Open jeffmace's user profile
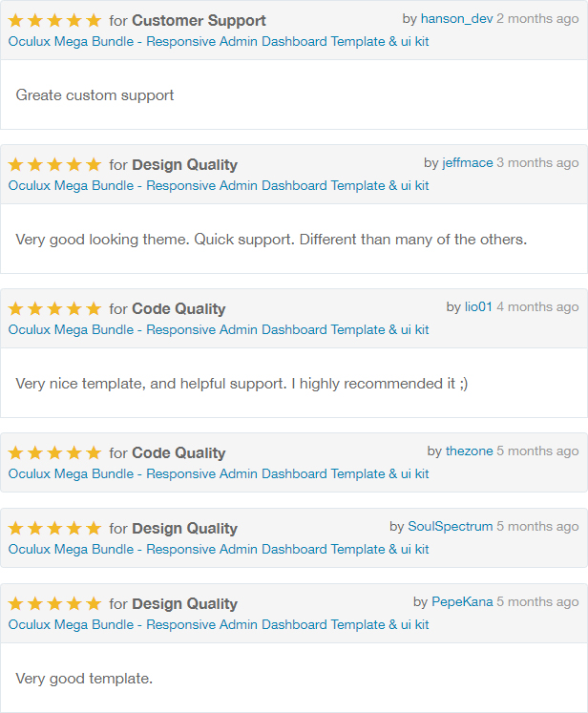The image size is (588, 713). click(468, 163)
